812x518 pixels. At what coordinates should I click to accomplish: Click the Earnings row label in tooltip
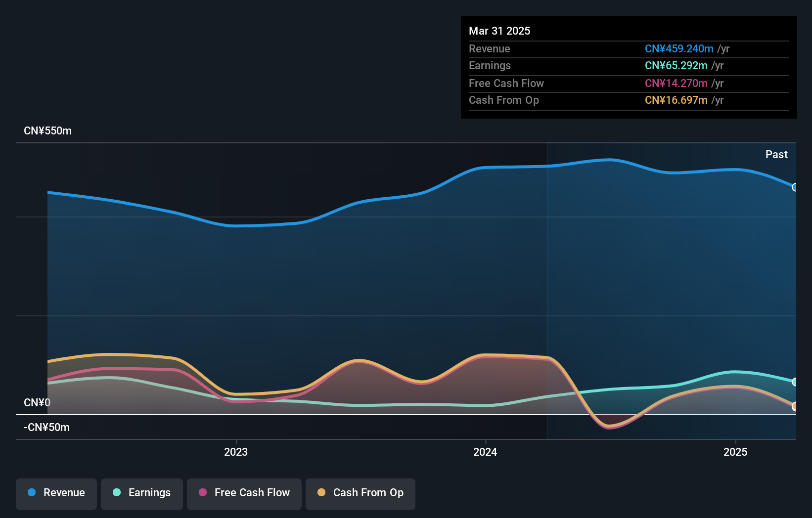[x=490, y=66]
